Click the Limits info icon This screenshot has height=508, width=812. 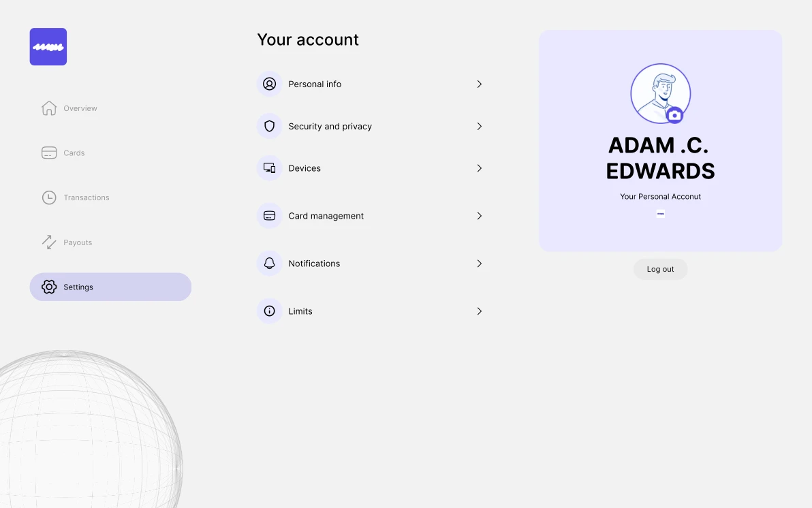pos(269,311)
